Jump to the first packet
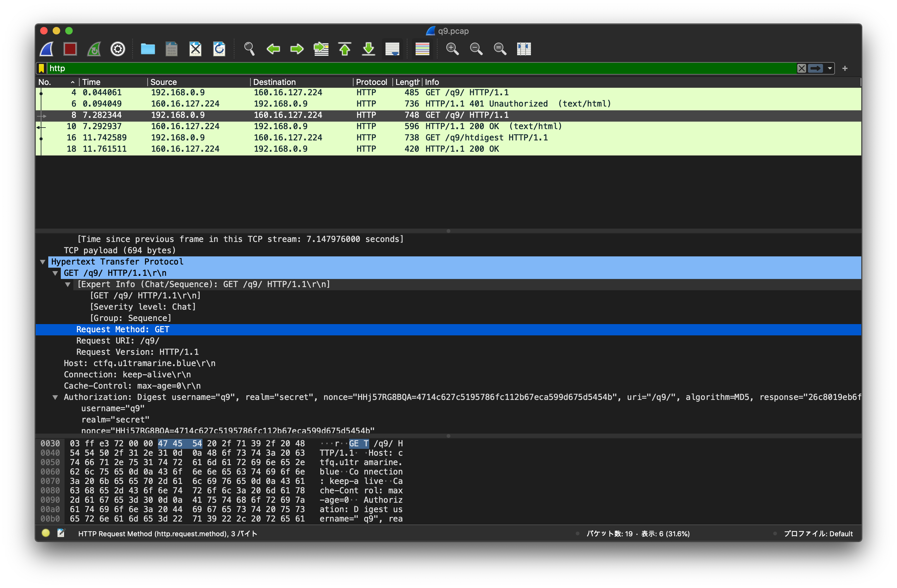The height and width of the screenshot is (588, 897). point(344,49)
